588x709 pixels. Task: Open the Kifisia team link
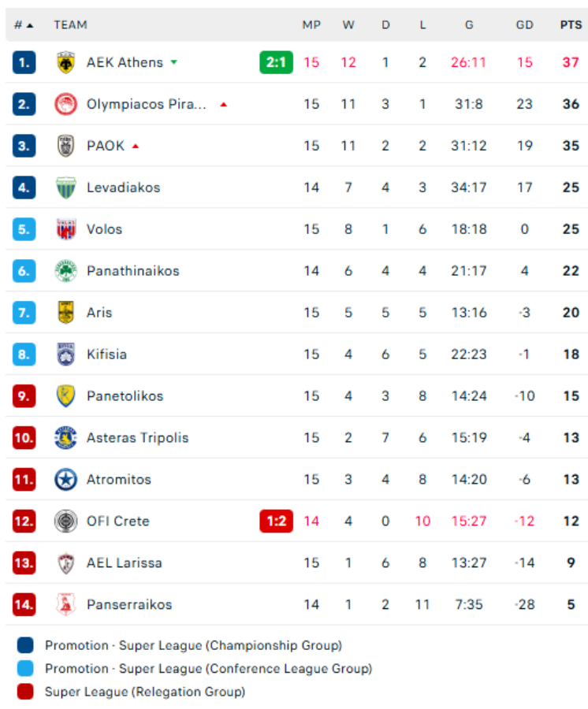106,354
